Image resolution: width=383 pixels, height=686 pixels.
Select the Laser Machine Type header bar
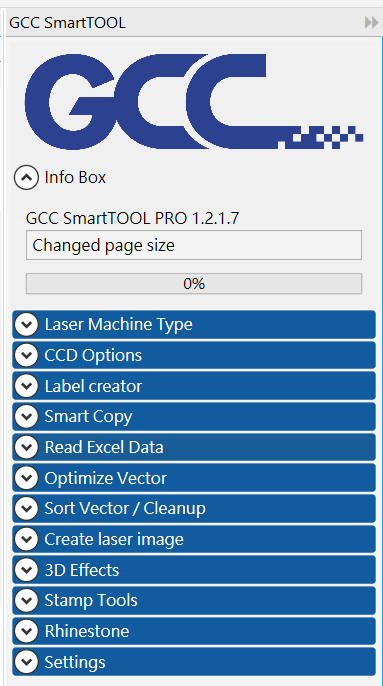click(x=194, y=325)
